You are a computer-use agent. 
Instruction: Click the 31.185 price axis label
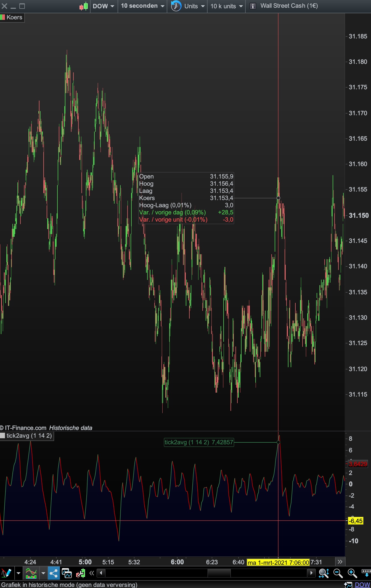point(358,36)
